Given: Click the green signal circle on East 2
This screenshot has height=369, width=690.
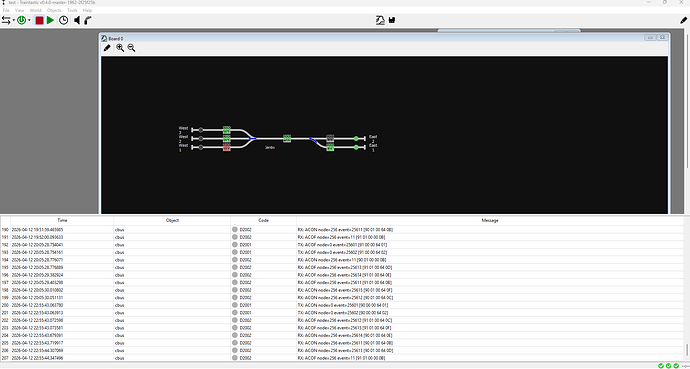Looking at the screenshot, I should click(356, 139).
